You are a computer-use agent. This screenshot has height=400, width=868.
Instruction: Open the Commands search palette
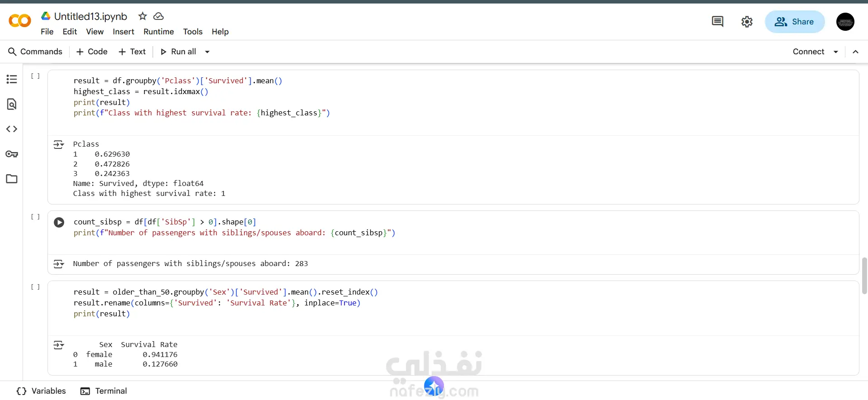coord(35,52)
